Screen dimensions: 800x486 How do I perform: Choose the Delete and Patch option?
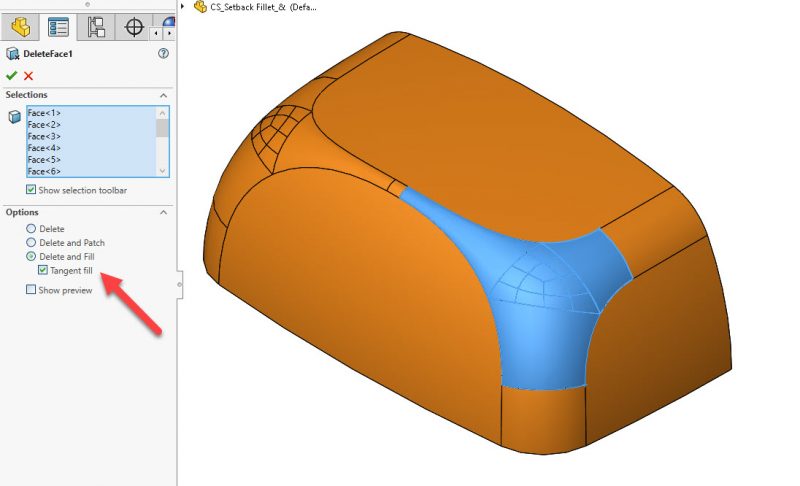pos(31,243)
